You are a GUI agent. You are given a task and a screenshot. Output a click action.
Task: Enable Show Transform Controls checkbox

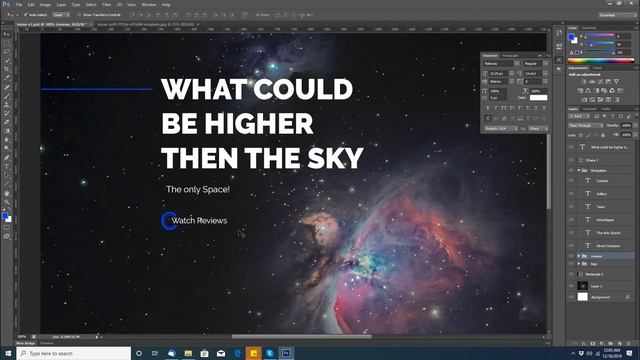tap(79, 15)
